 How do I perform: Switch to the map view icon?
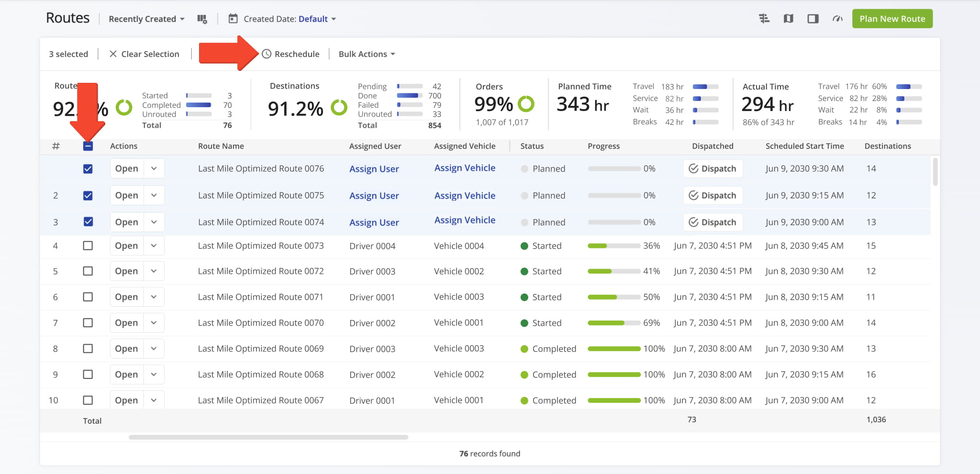tap(789, 19)
